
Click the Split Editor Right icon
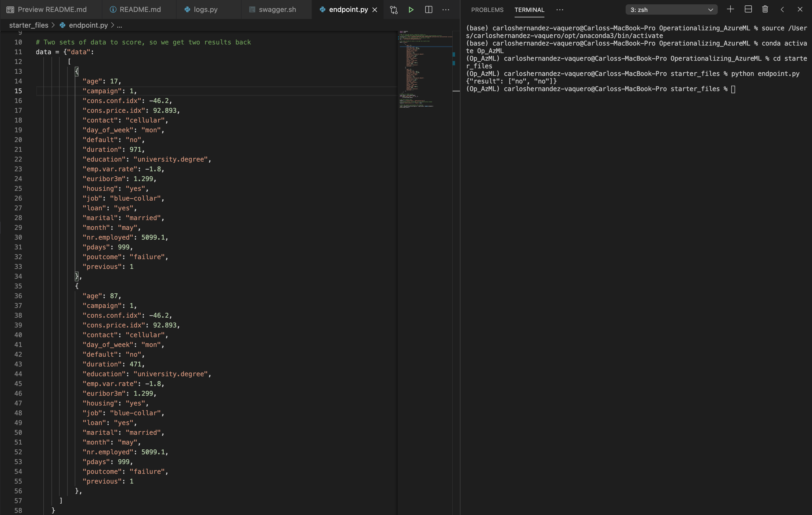pyautogui.click(x=428, y=9)
